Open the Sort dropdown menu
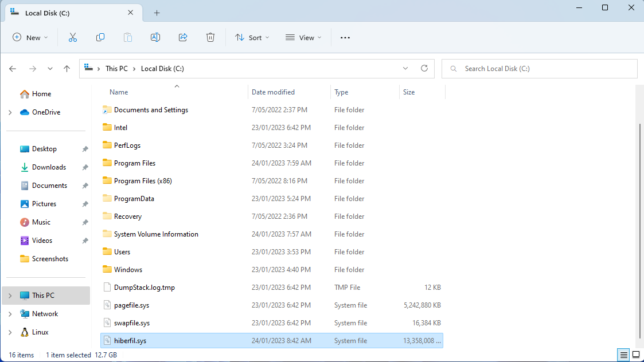This screenshot has width=644, height=362. (x=252, y=37)
